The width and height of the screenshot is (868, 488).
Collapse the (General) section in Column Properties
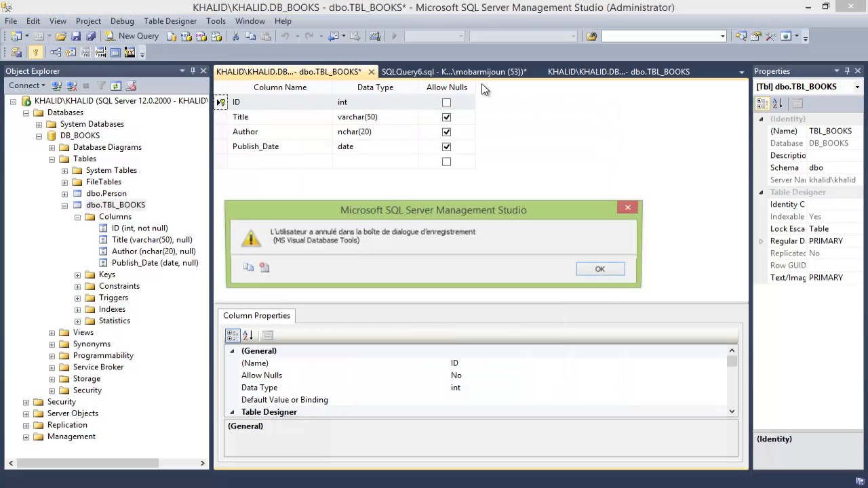[232, 351]
